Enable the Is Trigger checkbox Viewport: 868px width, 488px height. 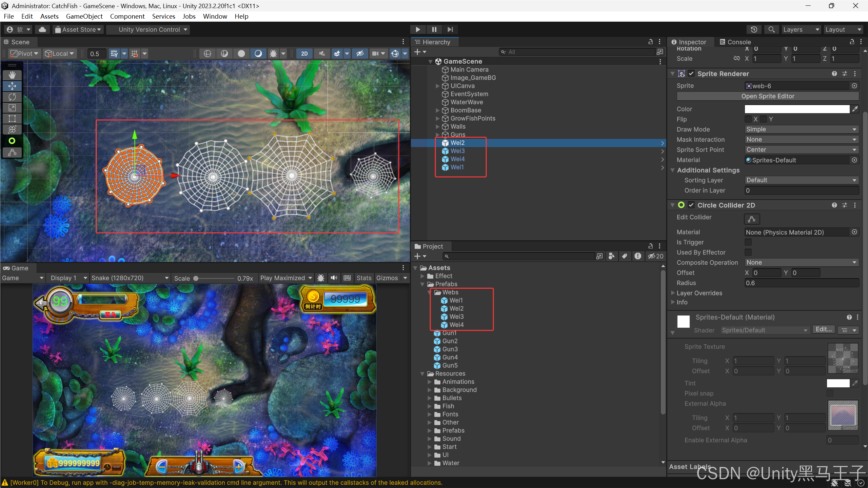pyautogui.click(x=748, y=242)
